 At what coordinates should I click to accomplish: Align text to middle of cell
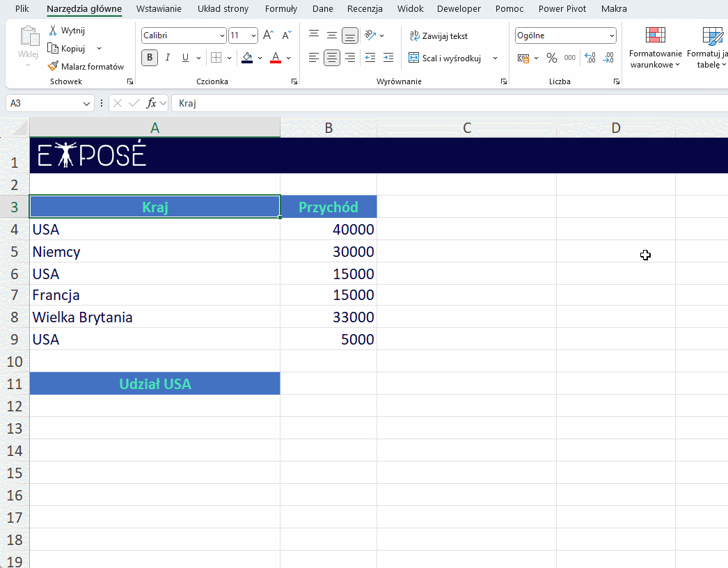click(x=331, y=35)
